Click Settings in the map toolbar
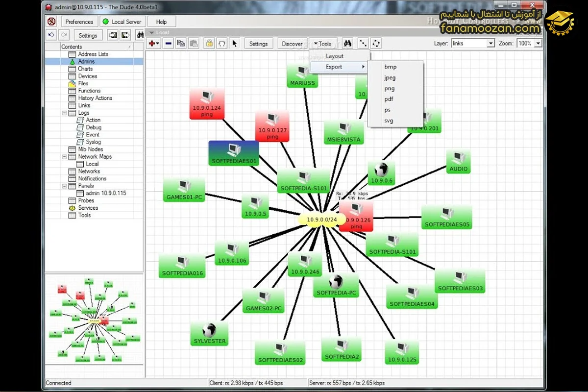Screen dimensions: 588x392 tap(258, 44)
